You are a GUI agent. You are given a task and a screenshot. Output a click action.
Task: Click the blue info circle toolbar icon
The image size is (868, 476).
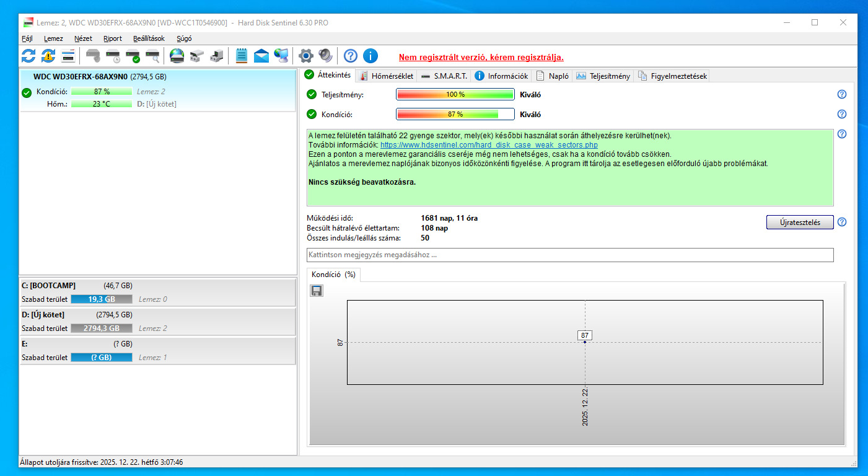(x=370, y=56)
